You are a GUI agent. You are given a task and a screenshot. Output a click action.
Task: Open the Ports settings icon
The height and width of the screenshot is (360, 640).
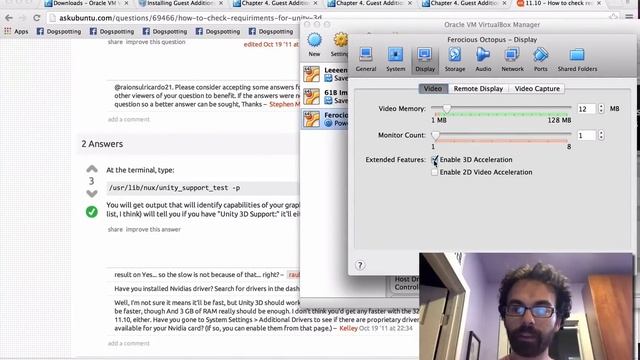pyautogui.click(x=541, y=60)
